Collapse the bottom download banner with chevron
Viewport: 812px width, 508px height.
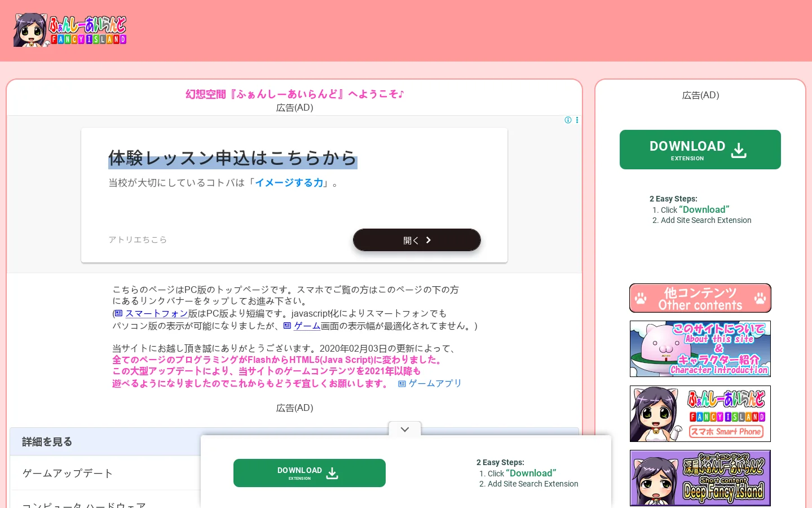tap(405, 429)
